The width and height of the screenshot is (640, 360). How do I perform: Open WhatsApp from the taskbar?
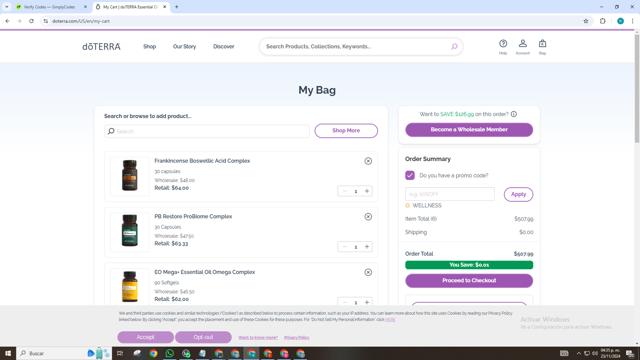170,353
